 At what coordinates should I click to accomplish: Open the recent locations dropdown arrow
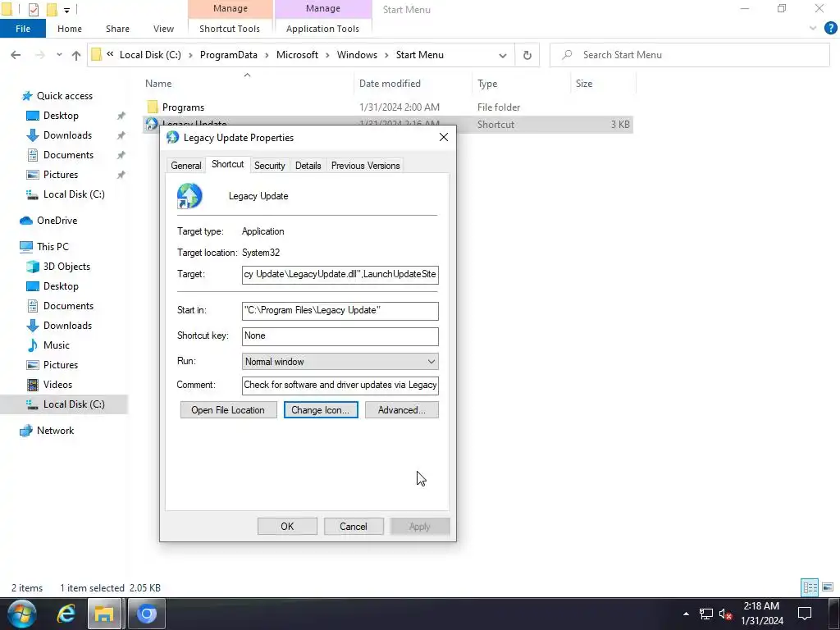tap(59, 55)
